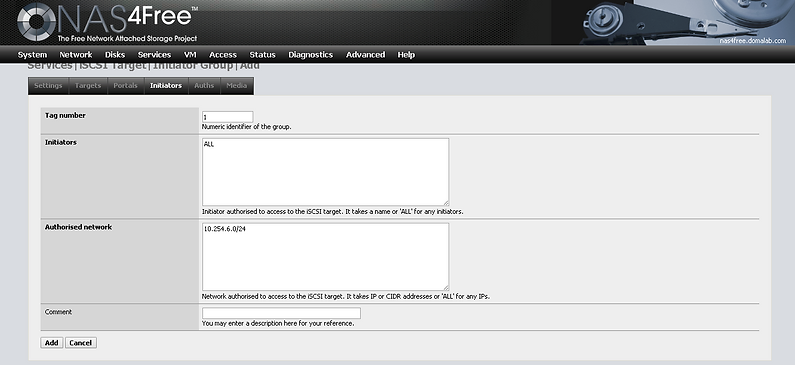This screenshot has width=795, height=365.
Task: Open the Help menu
Action: point(406,55)
